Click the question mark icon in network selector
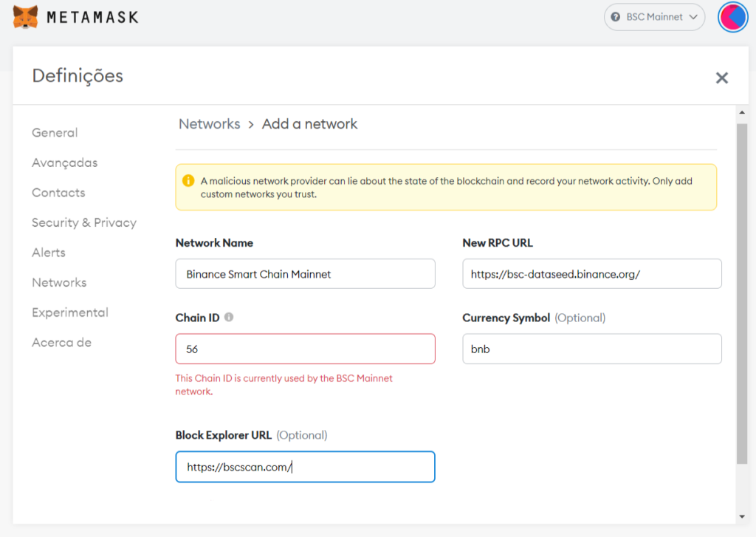Image resolution: width=756 pixels, height=537 pixels. point(615,17)
